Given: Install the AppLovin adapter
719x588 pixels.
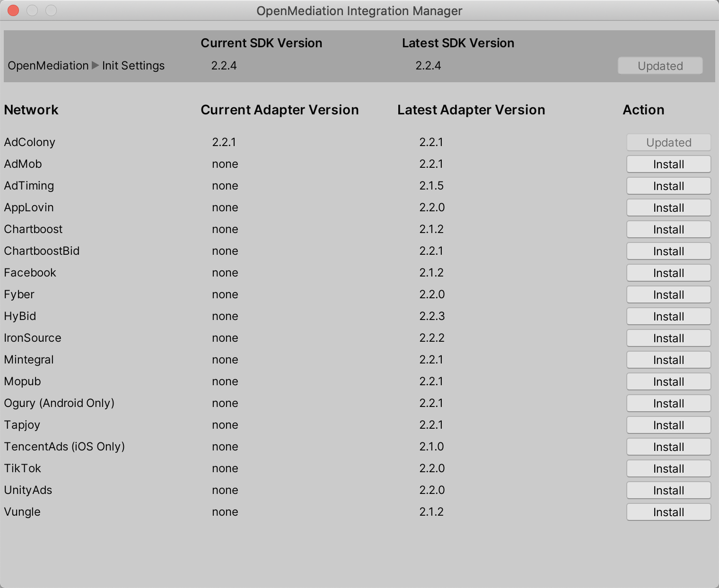Looking at the screenshot, I should (x=668, y=208).
